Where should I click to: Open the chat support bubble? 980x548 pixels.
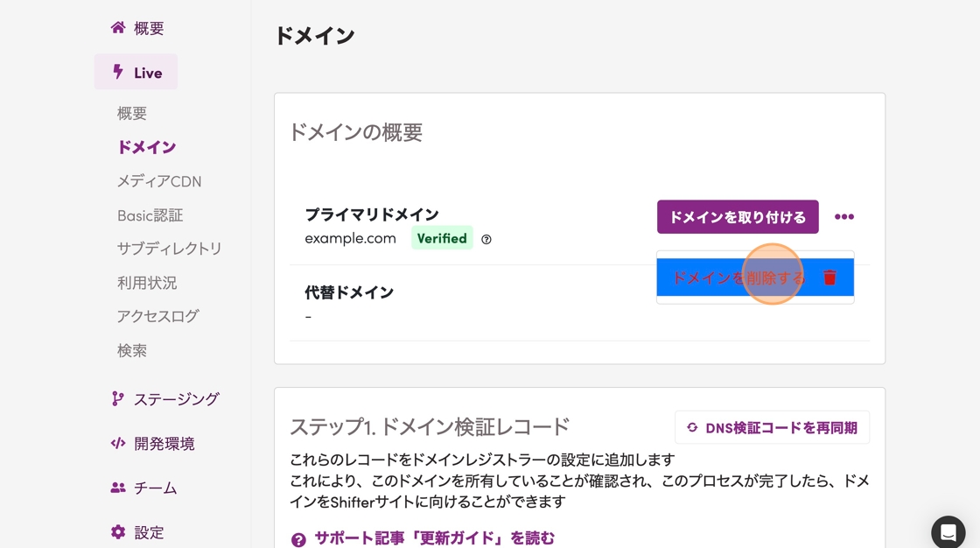coord(948,531)
